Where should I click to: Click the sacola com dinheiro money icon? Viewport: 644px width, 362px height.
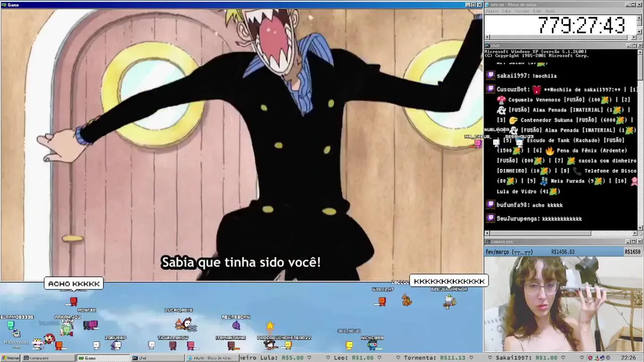tap(571, 161)
